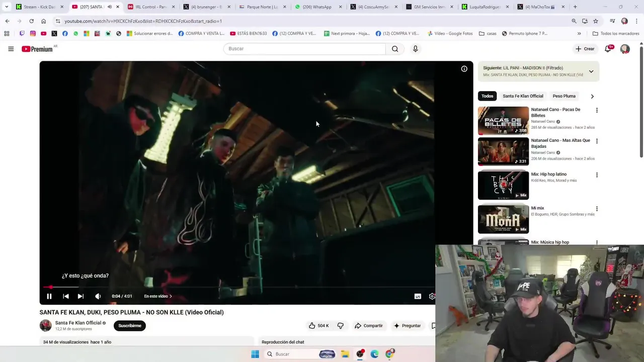Open the browser zoom magnifier icon

point(574,21)
